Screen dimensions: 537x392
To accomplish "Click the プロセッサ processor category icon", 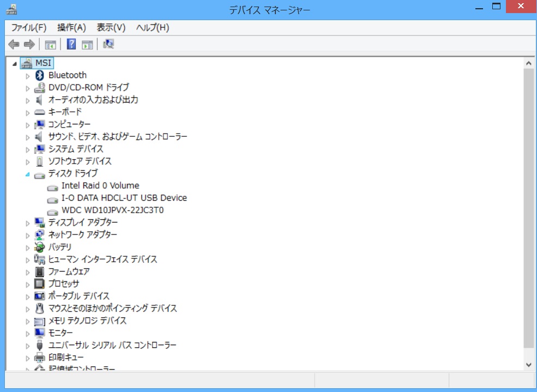I will point(39,284).
